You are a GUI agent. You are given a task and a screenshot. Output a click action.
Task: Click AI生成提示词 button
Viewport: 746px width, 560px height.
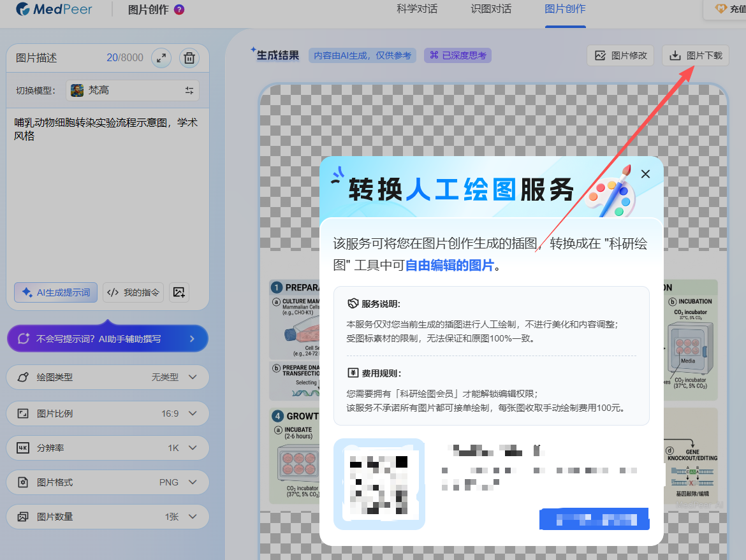(x=55, y=292)
